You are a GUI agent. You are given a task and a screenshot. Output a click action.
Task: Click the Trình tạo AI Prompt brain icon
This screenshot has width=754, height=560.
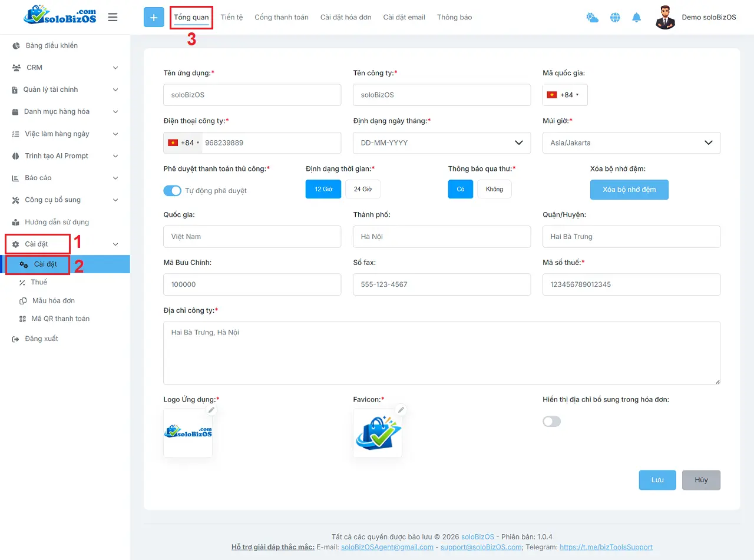click(16, 156)
